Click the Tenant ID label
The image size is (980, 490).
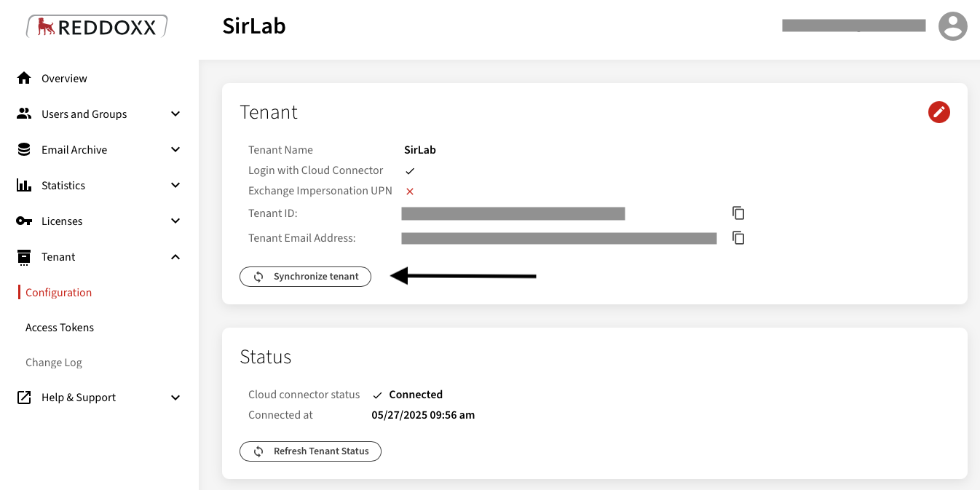(x=273, y=213)
